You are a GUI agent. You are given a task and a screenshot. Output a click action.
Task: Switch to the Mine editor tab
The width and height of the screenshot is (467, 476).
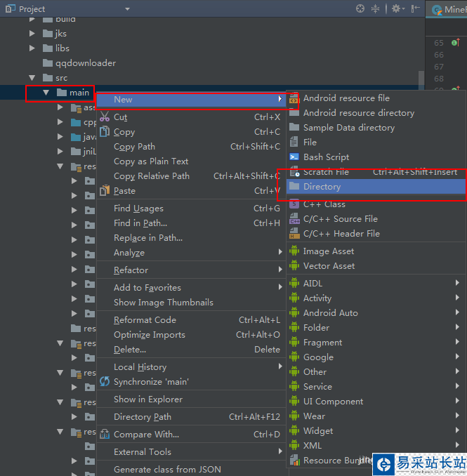(x=447, y=9)
